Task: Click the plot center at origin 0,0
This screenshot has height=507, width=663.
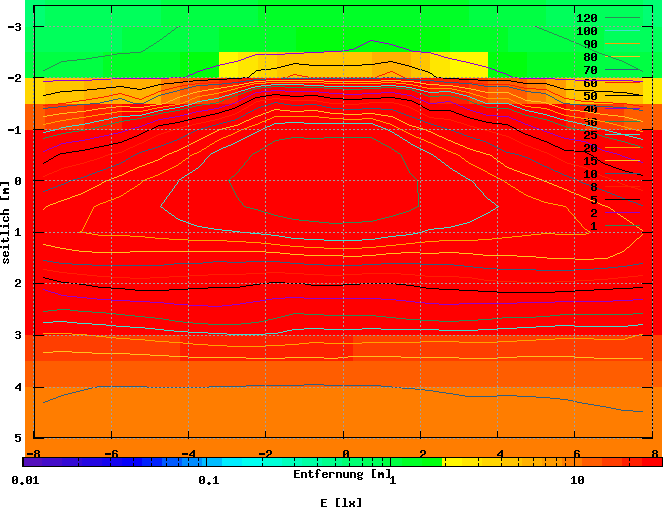Action: point(344,181)
